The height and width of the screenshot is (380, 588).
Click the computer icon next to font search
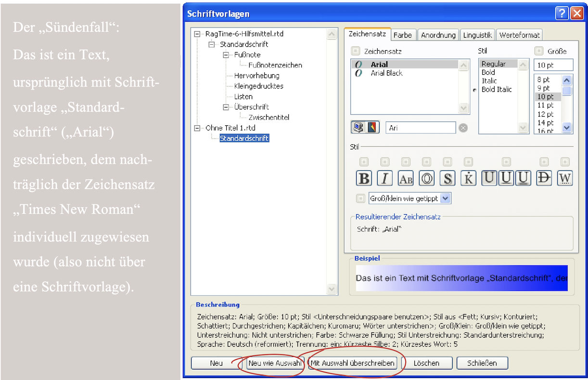[x=358, y=128]
